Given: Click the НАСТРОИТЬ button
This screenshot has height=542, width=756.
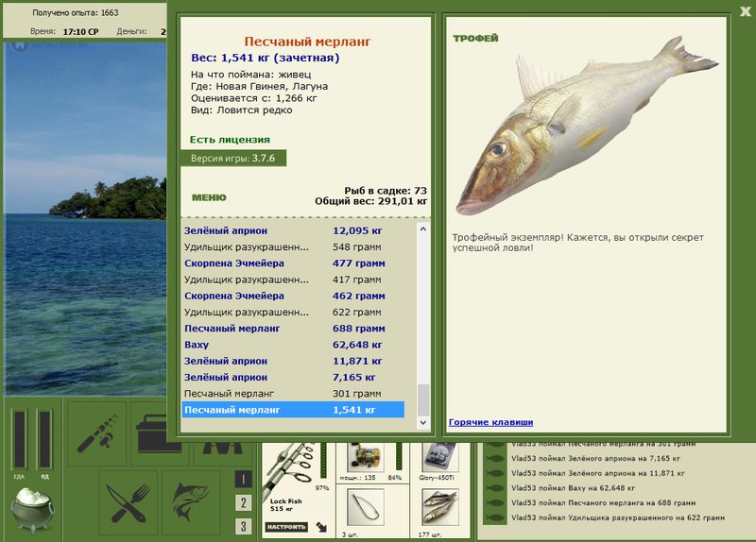Looking at the screenshot, I should click(x=286, y=527).
